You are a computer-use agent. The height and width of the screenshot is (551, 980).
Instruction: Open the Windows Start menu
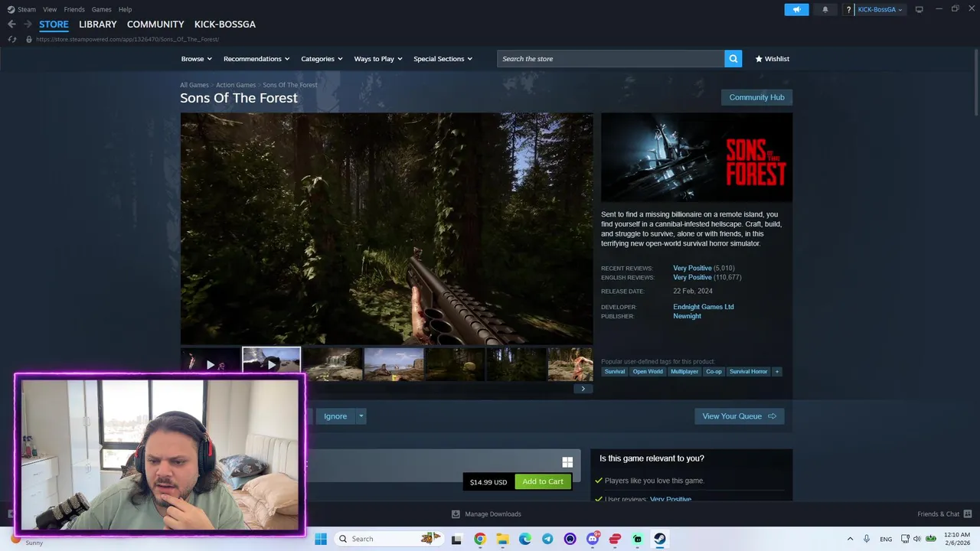tap(321, 539)
